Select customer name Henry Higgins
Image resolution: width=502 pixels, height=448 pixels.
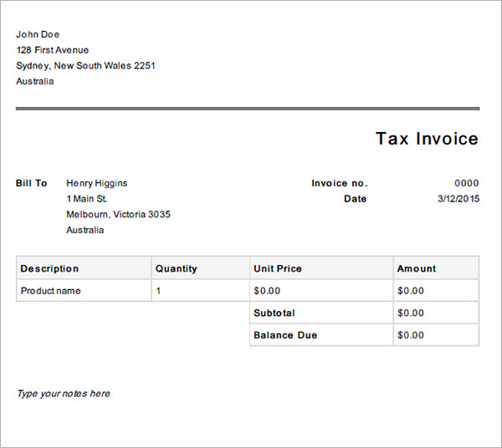(97, 183)
